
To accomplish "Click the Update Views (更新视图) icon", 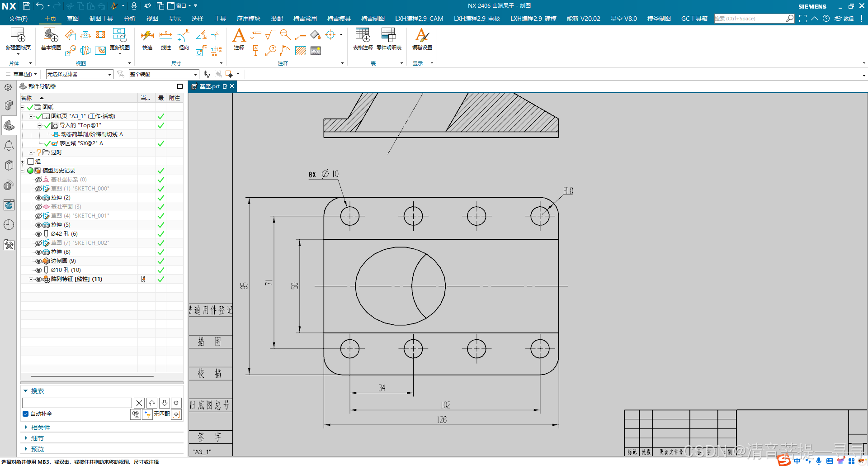I will coord(119,35).
